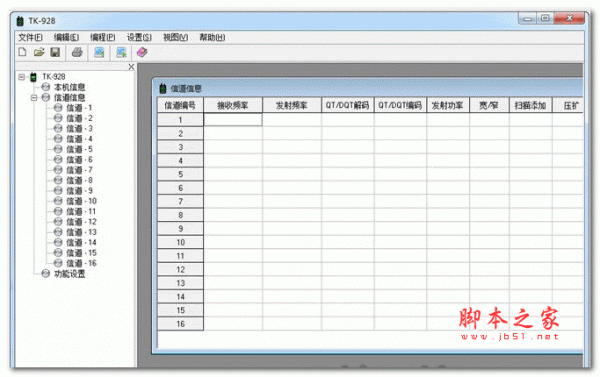Minimize the TK-928 window
The height and width of the screenshot is (377, 600).
(528, 18)
